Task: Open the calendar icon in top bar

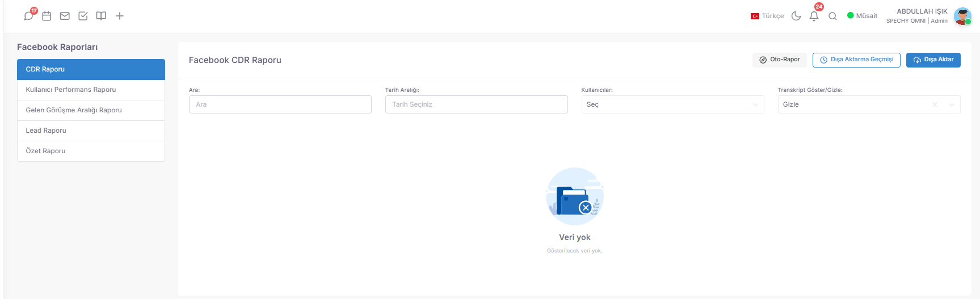Action: tap(47, 16)
